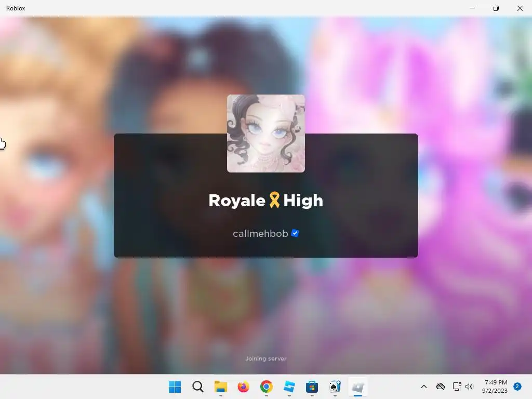Click the Joining server status text
The width and height of the screenshot is (532, 399).
tap(265, 358)
